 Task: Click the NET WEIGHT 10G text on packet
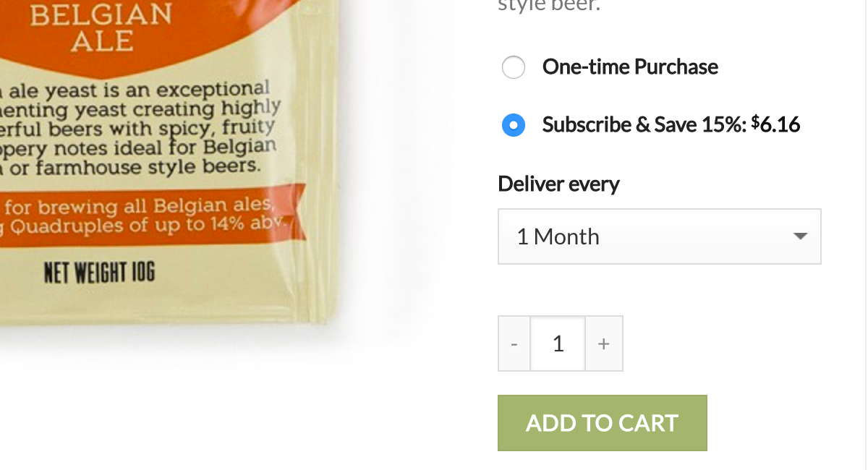99,273
